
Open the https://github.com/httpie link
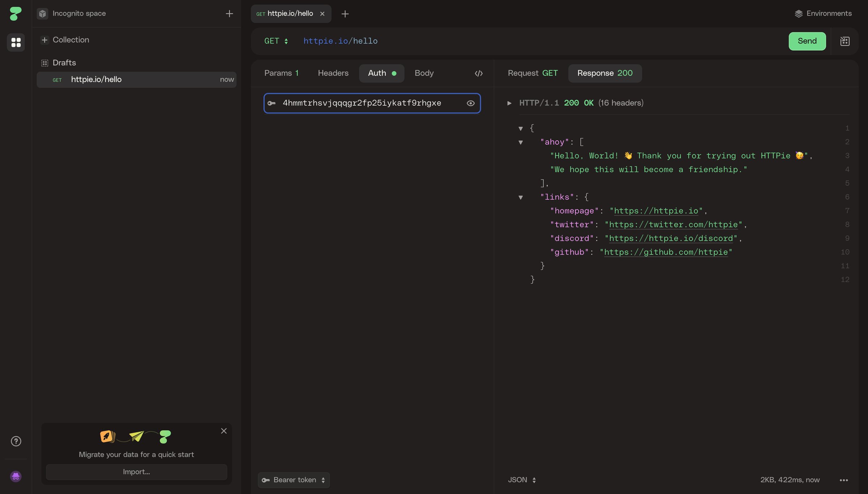tap(666, 252)
